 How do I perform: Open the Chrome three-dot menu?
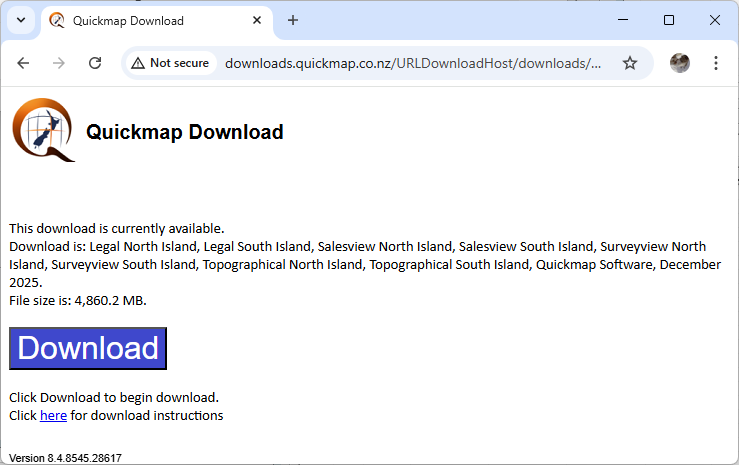pos(716,63)
